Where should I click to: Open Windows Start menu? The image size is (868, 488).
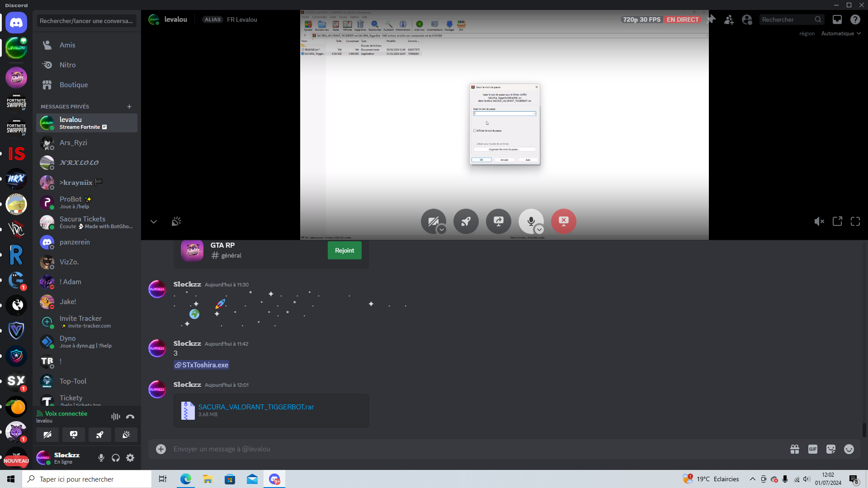coord(11,479)
